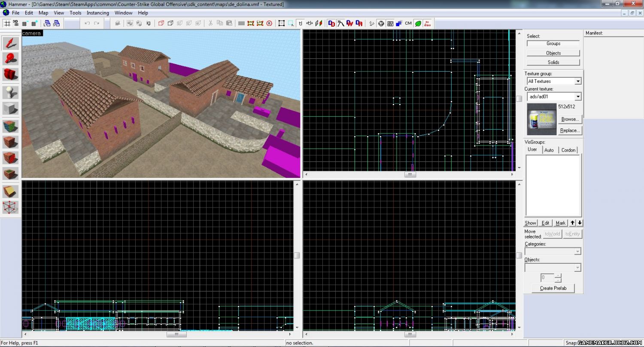The width and height of the screenshot is (644, 347).
Task: Open the Tools menu
Action: (75, 13)
